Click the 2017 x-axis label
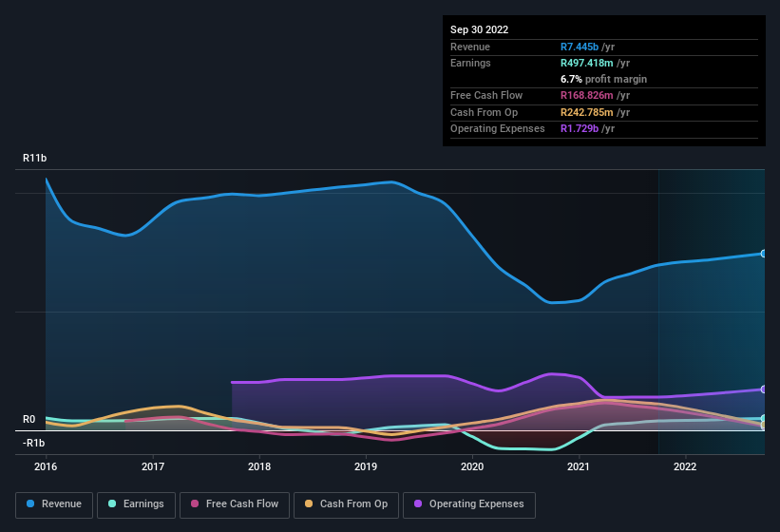Screen dimensions: 780x532 pyautogui.click(x=153, y=466)
